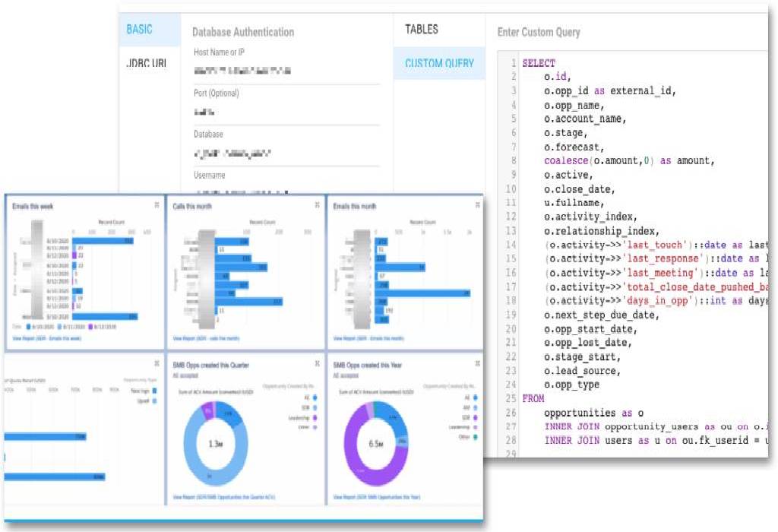Expand the SMB Opps created this Year card
778x532 pixels.
click(x=477, y=364)
